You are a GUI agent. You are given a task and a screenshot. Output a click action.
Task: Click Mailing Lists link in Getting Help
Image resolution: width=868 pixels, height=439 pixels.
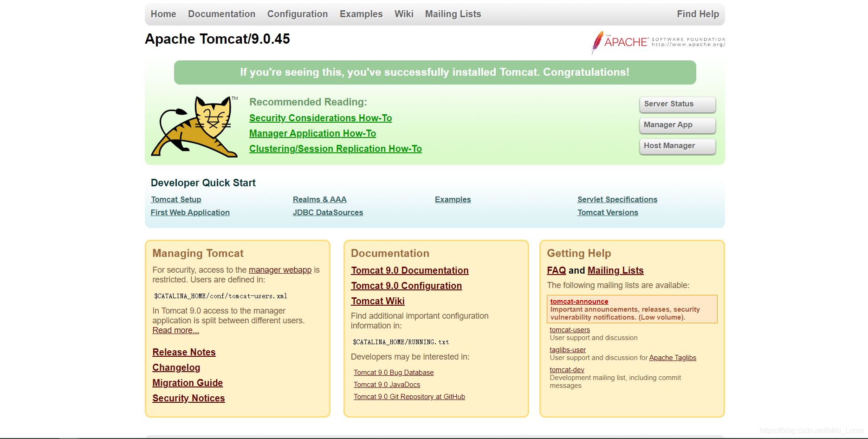point(615,270)
